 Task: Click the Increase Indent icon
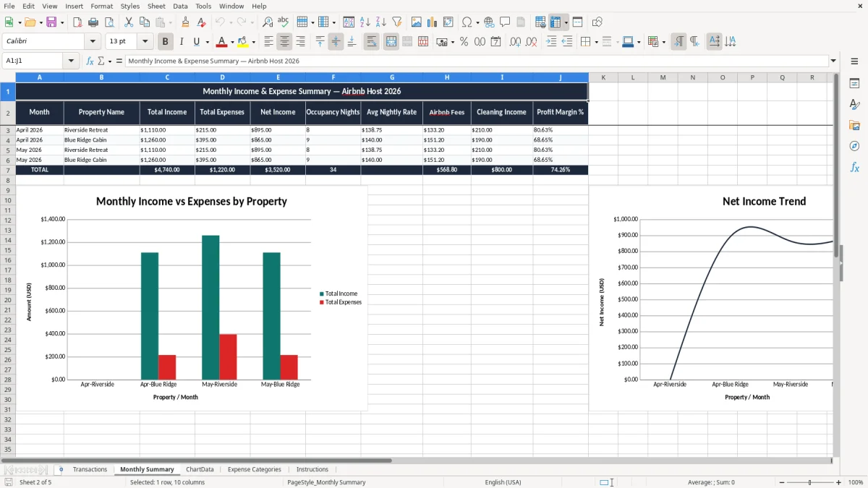551,42
